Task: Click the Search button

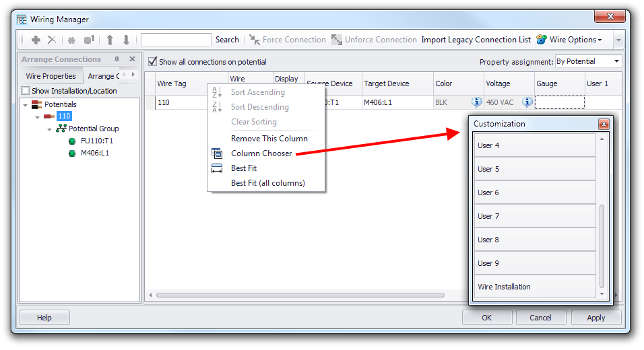Action: pos(227,40)
